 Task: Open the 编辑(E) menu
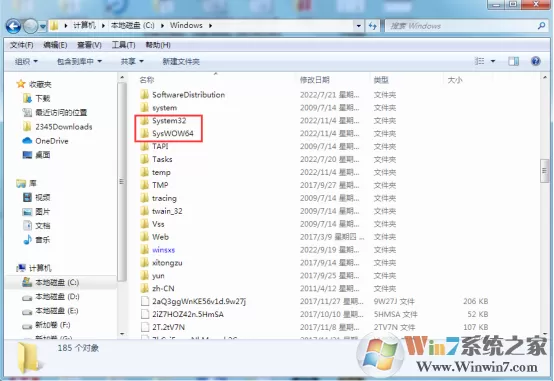tap(55, 45)
